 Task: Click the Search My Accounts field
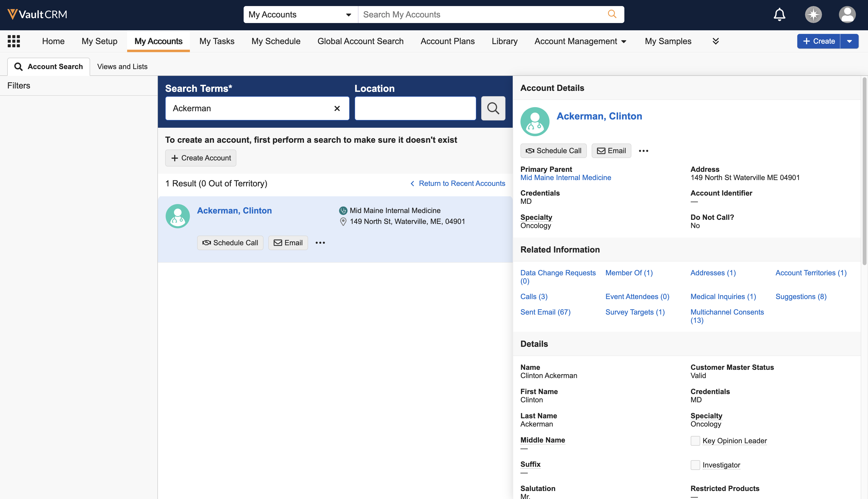[x=483, y=14]
